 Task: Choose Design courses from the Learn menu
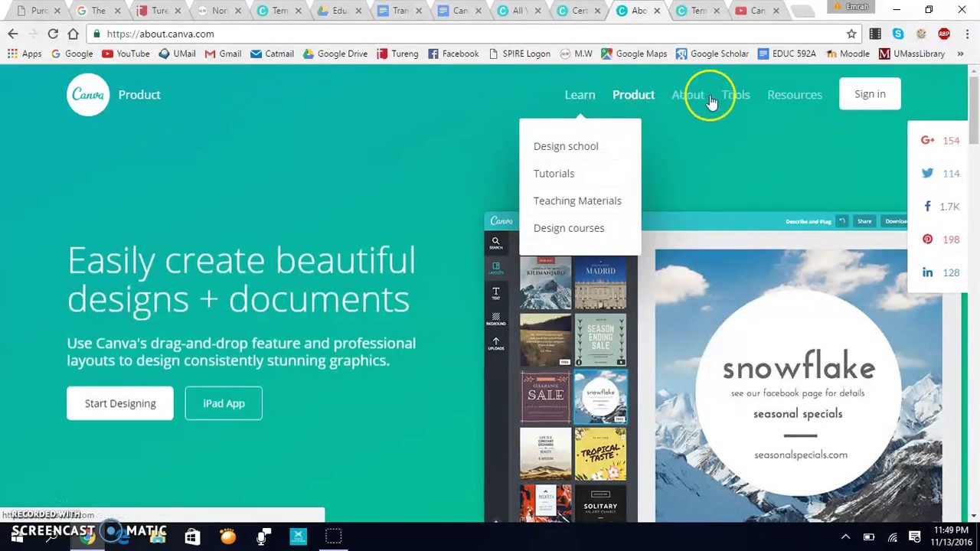(569, 228)
